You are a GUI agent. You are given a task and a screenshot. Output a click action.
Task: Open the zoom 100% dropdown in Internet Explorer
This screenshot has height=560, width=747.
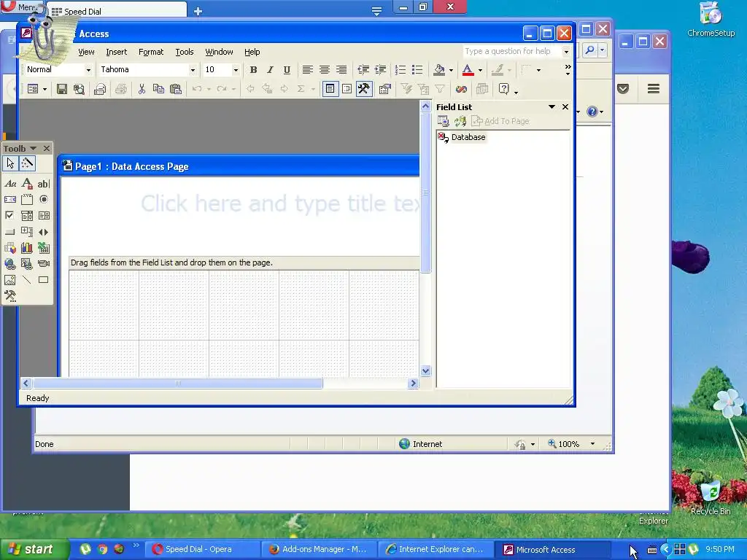pos(592,444)
